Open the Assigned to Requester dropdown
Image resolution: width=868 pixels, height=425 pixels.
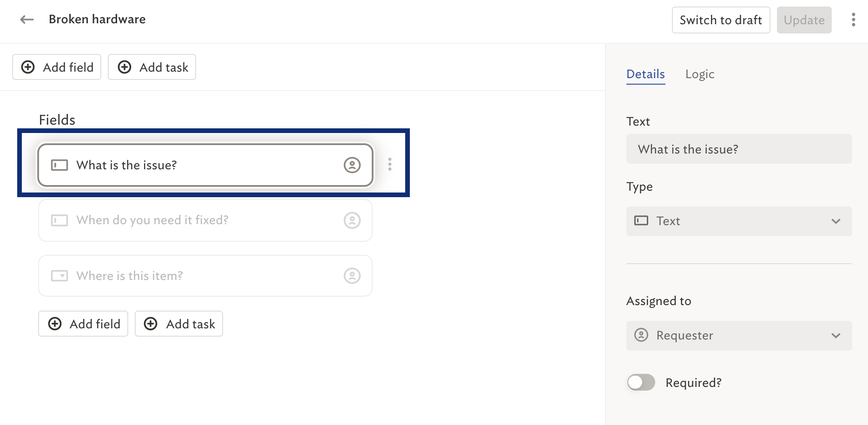coord(739,336)
